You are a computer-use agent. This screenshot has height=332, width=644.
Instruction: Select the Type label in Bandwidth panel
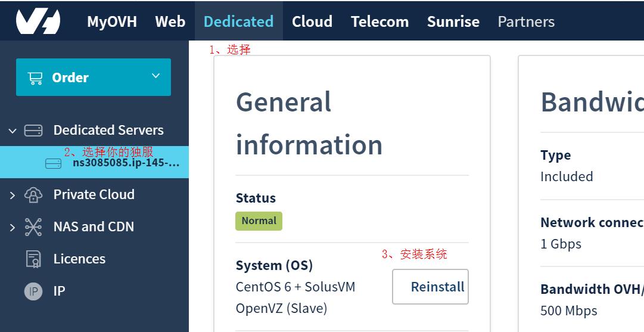point(556,156)
